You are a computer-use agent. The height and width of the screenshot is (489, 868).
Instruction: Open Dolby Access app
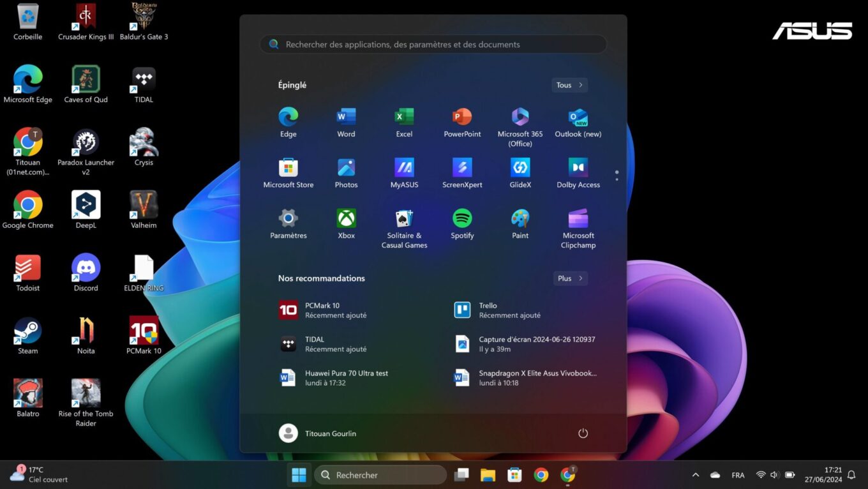tap(578, 173)
